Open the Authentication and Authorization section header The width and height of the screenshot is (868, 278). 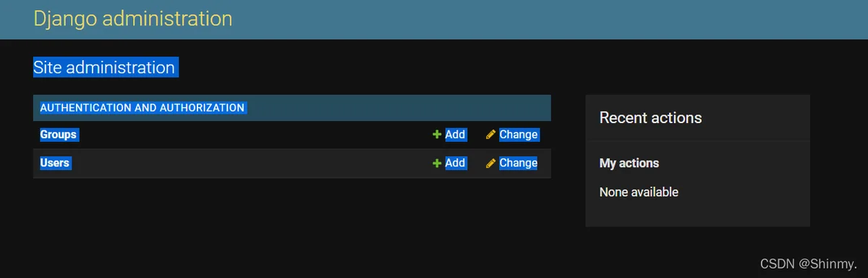[x=142, y=108]
